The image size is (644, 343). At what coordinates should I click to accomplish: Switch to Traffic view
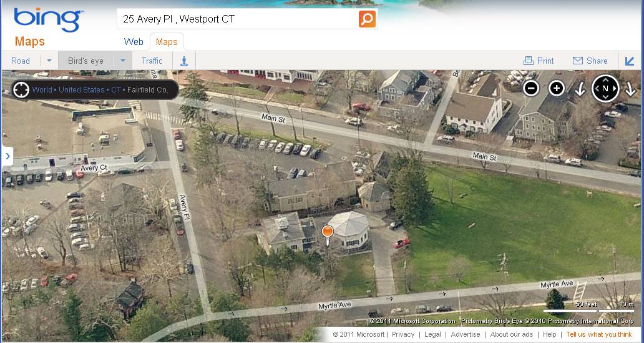(152, 61)
